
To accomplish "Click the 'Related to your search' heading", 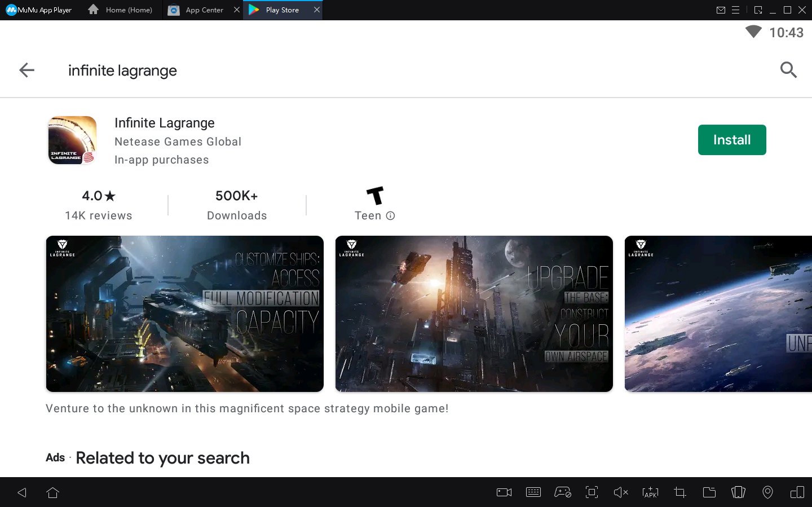I will point(162,458).
